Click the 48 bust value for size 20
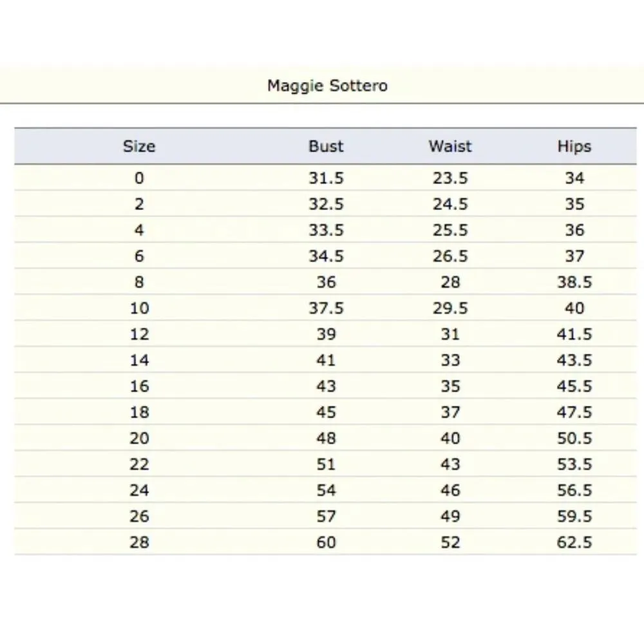Image resolution: width=644 pixels, height=644 pixels. click(326, 438)
